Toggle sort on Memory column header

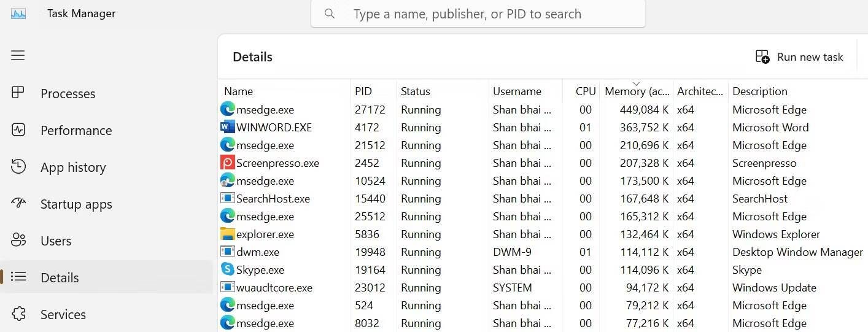point(637,91)
